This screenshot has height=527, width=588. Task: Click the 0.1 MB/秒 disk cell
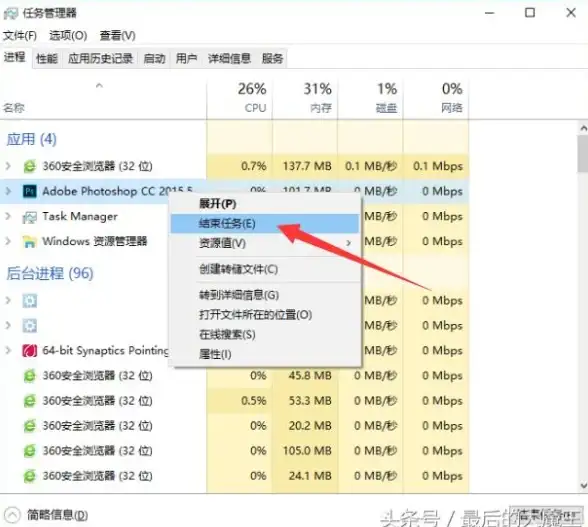(x=371, y=166)
